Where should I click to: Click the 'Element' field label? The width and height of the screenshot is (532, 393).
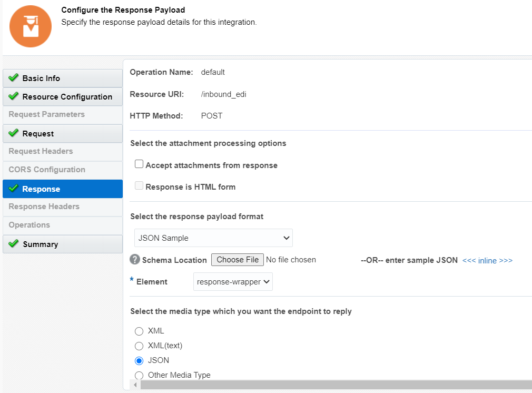tap(152, 282)
